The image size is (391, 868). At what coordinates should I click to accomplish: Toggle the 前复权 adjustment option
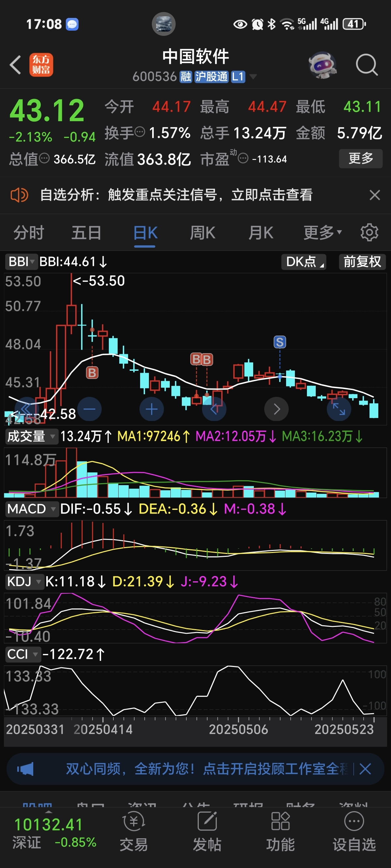tap(362, 262)
